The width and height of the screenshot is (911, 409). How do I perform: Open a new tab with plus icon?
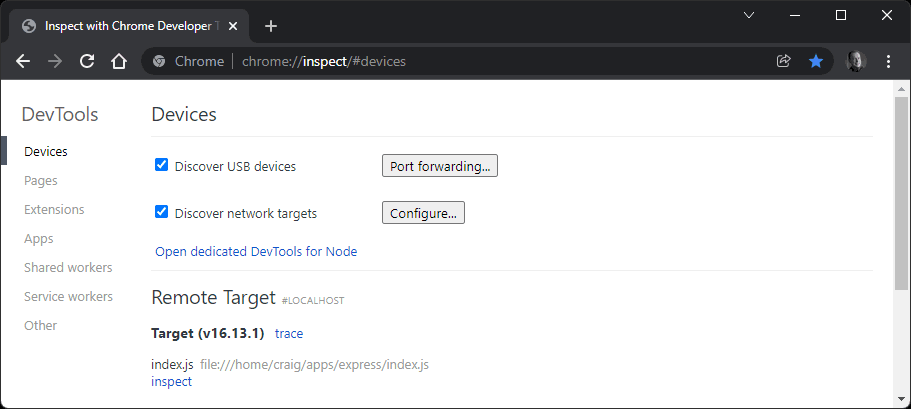[271, 26]
